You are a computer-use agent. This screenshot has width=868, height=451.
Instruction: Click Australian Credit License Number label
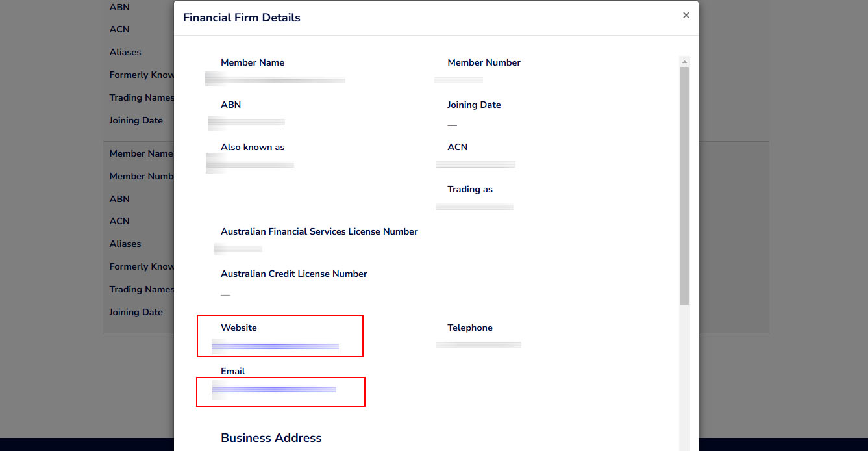point(293,274)
